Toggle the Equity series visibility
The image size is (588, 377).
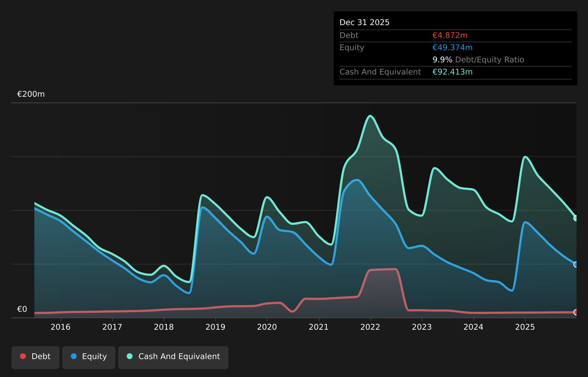pyautogui.click(x=88, y=357)
